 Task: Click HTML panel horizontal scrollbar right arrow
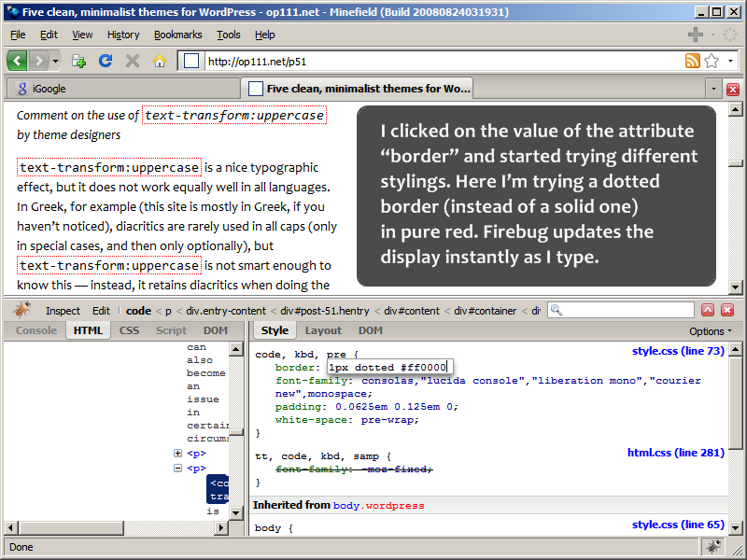[221, 527]
